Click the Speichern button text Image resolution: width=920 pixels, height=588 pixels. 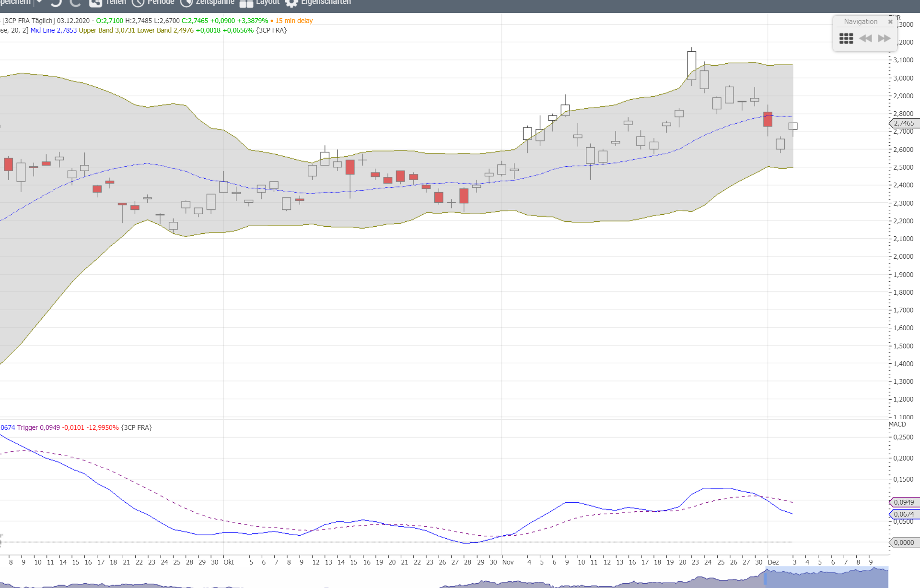point(15,2)
